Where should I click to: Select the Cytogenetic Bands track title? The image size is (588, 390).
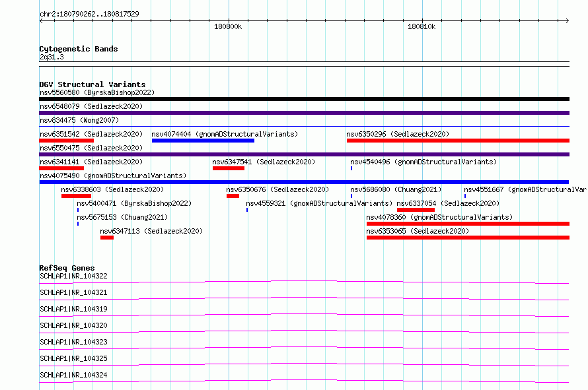point(79,49)
